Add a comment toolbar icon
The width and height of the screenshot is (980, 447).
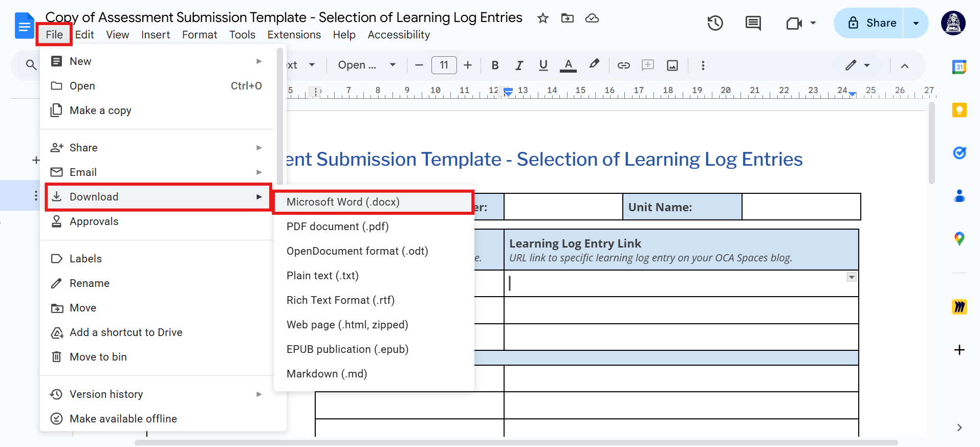(648, 65)
